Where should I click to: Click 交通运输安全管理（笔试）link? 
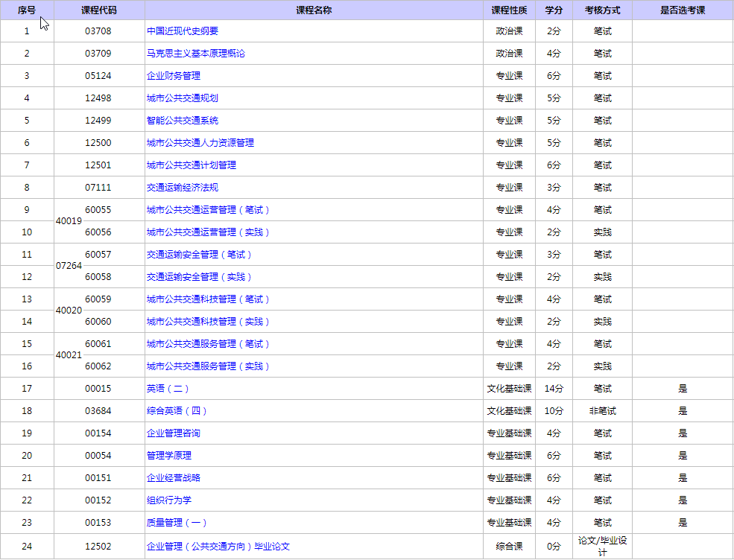pyautogui.click(x=200, y=255)
